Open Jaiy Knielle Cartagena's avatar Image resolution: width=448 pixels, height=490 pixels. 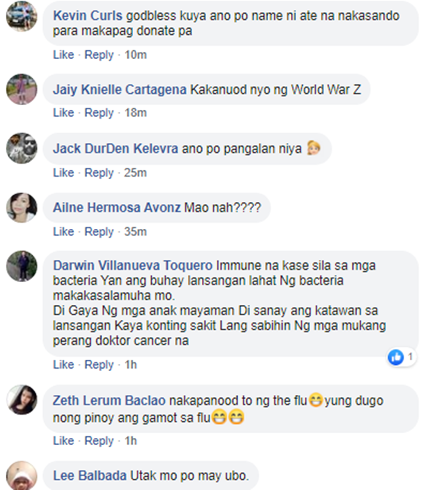pos(22,90)
